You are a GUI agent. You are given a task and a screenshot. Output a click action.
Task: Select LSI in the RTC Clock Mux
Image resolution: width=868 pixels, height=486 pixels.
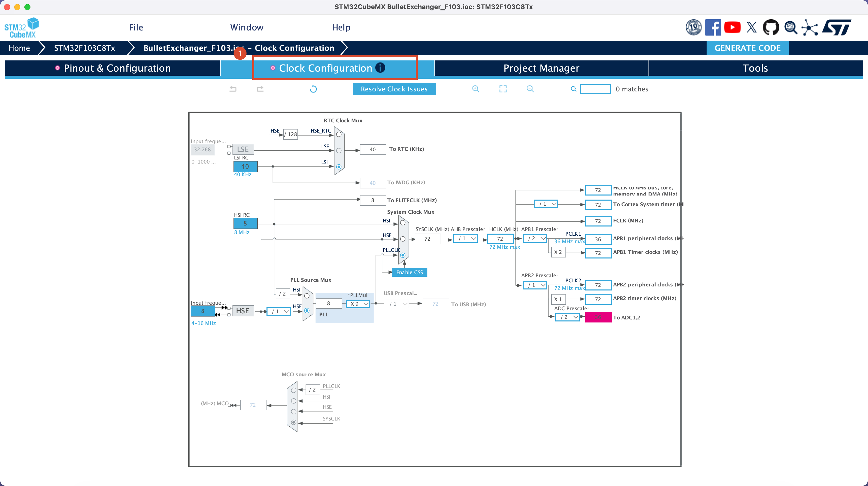click(339, 167)
